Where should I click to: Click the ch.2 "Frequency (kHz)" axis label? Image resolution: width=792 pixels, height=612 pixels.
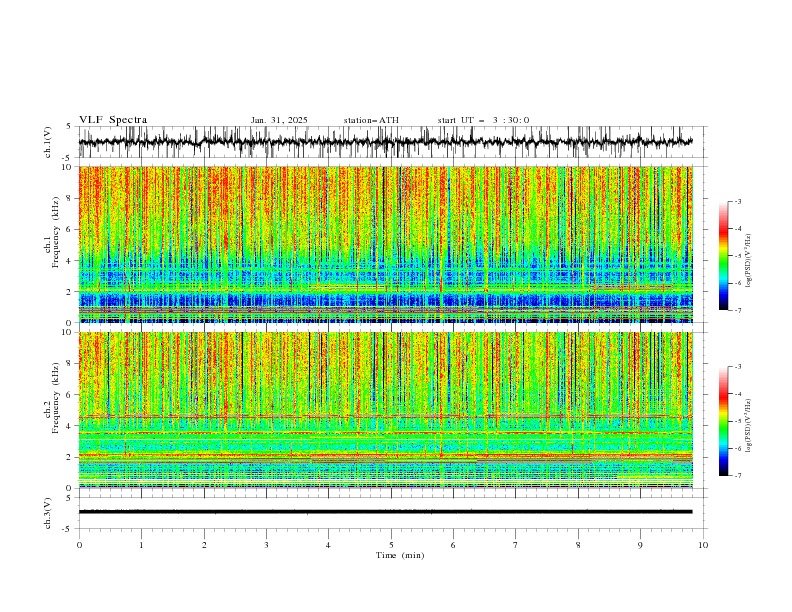point(55,398)
